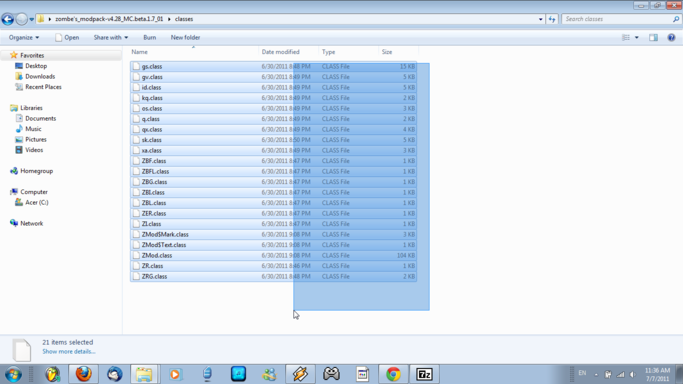Select Homegroup in sidebar
The image size is (683, 384).
pos(36,171)
